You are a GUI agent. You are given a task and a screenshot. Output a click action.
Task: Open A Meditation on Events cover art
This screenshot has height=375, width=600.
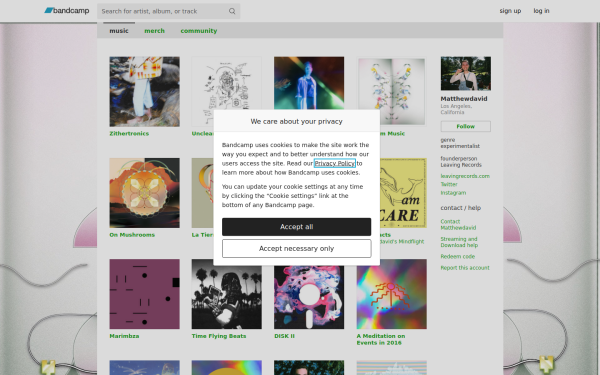[391, 294]
